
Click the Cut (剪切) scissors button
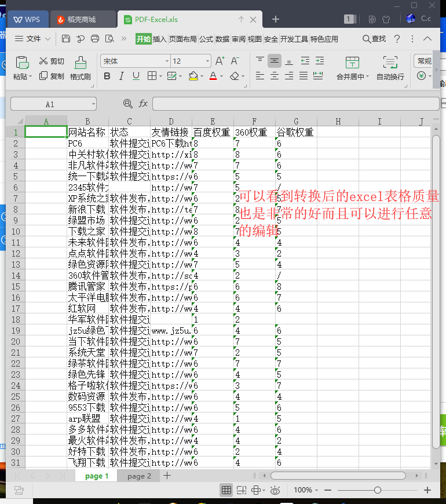[x=52, y=61]
